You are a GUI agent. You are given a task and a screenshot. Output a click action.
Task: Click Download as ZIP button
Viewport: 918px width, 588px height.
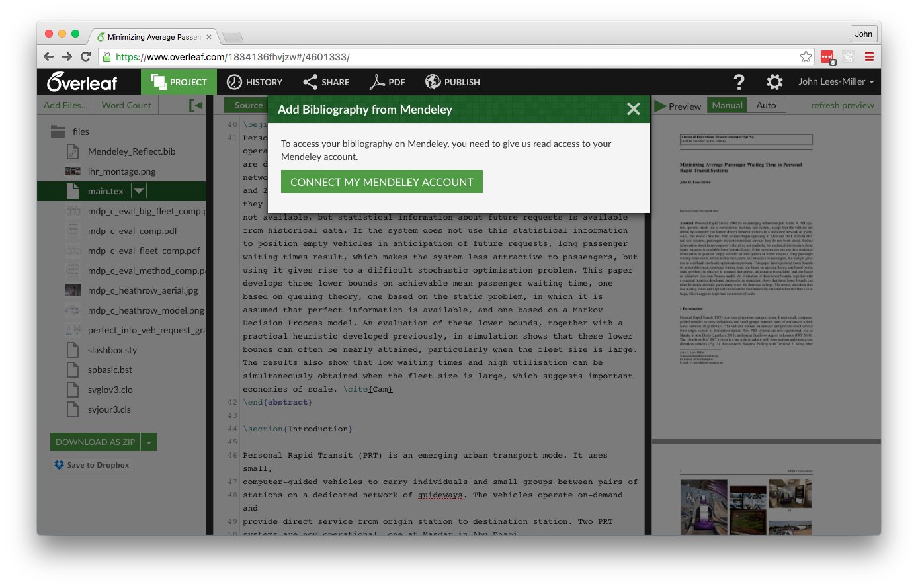[95, 442]
